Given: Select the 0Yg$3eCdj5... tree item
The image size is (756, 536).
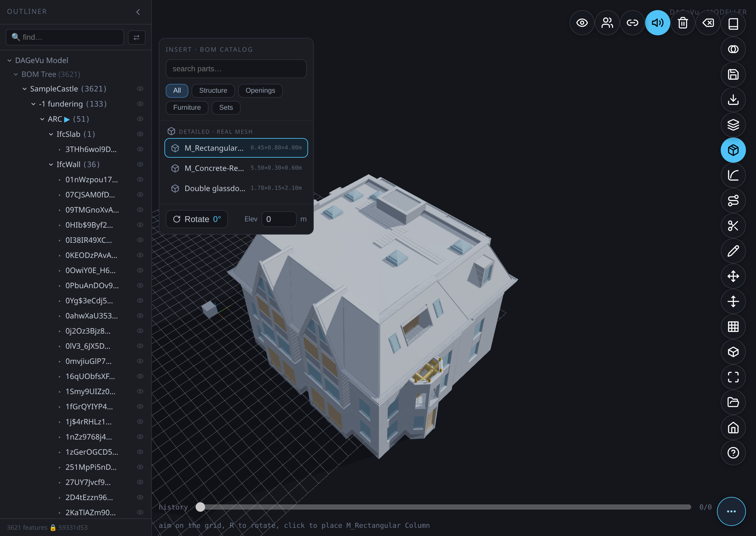Looking at the screenshot, I should 89,301.
